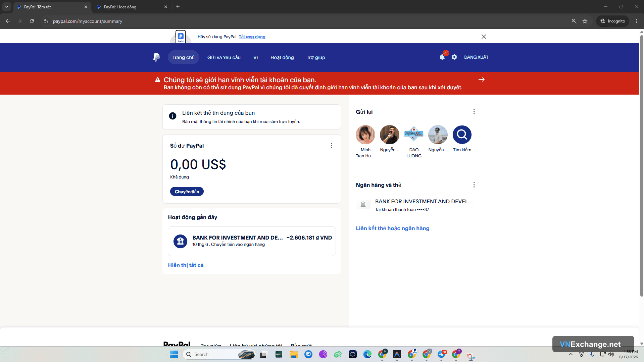
Task: Click the microphone icon in system tray
Action: (x=592, y=354)
